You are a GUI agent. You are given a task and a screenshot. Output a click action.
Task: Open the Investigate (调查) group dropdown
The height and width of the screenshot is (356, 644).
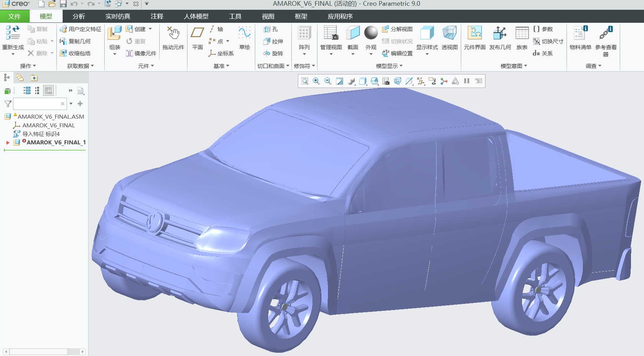(x=594, y=66)
